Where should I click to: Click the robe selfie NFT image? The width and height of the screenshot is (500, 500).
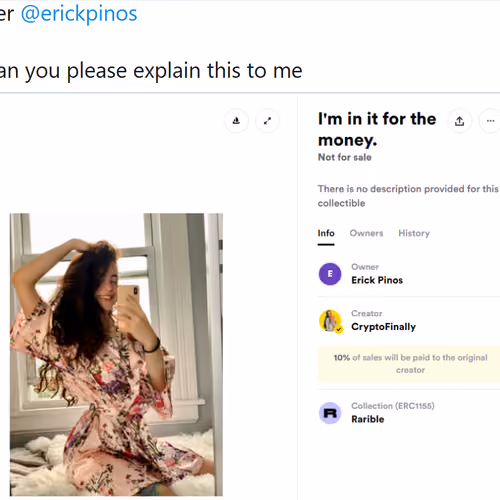pyautogui.click(x=116, y=355)
